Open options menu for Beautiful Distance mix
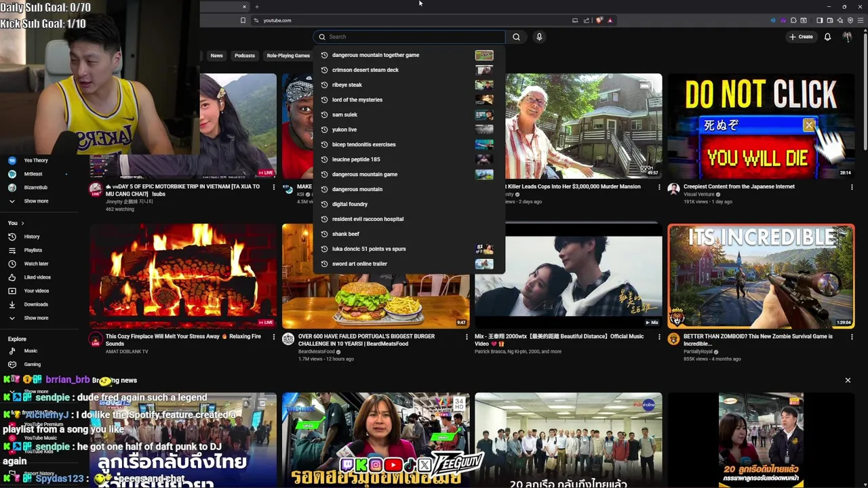 659,337
